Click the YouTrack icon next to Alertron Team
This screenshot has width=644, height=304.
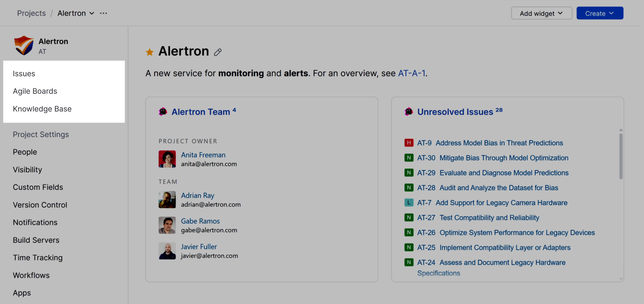point(163,112)
